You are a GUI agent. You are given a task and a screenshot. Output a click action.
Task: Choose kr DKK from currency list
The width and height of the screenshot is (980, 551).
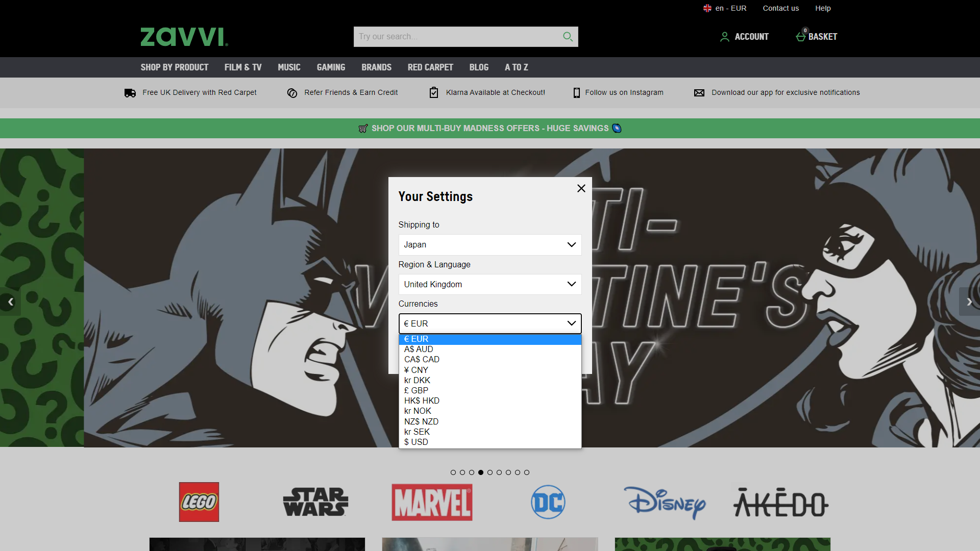(x=490, y=381)
